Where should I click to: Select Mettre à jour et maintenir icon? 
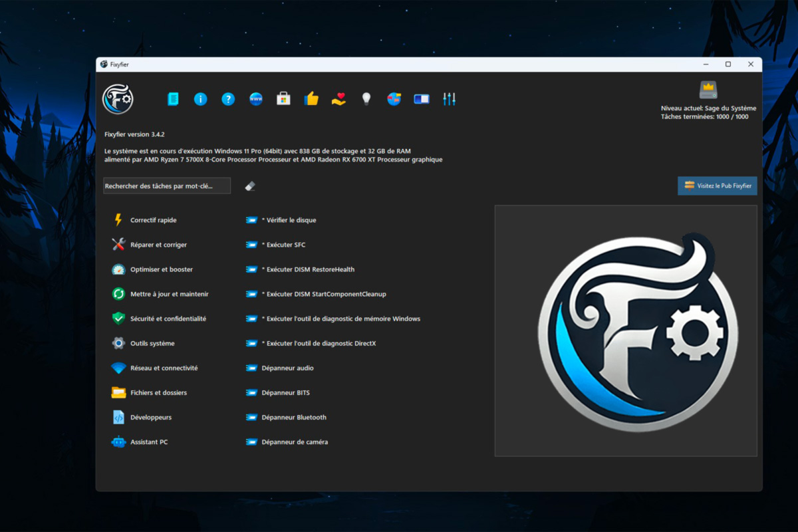(118, 294)
